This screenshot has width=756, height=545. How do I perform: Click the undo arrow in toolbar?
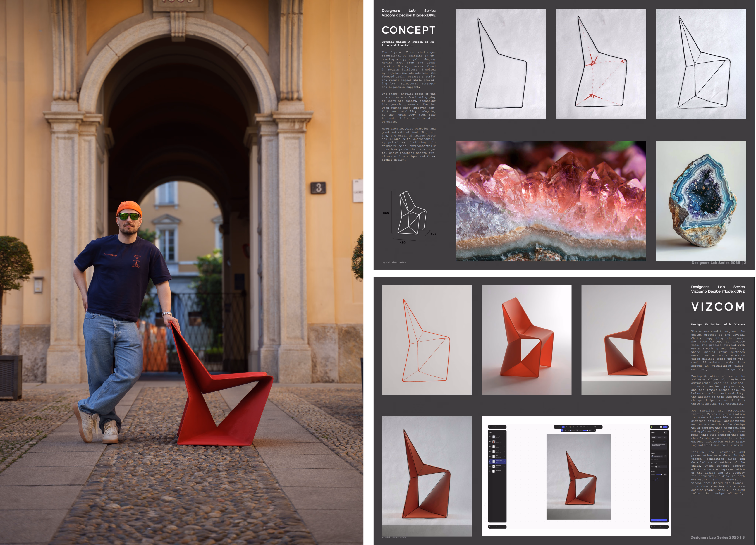tap(588, 427)
